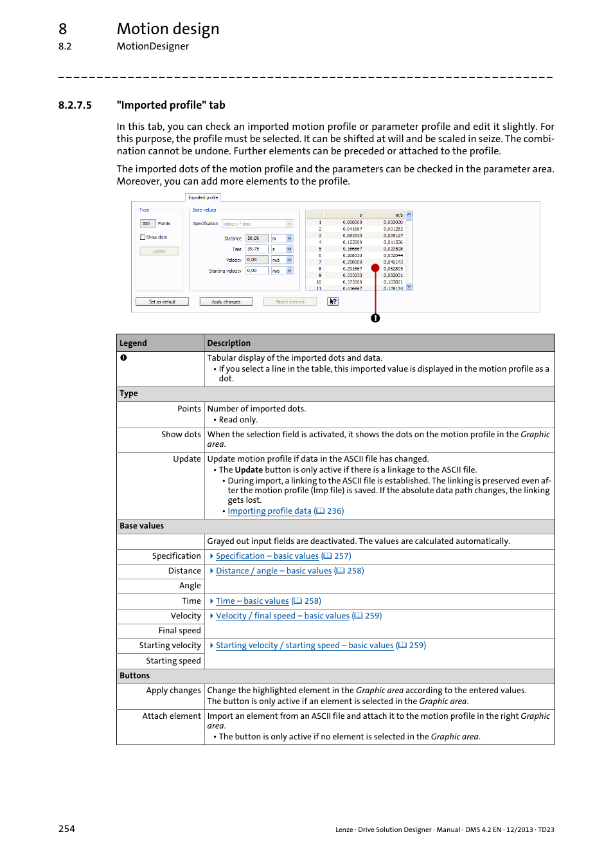This screenshot has height=868, width=613.
Task: Open the Distance unit dropdown (m)
Action: pyautogui.click(x=282, y=238)
